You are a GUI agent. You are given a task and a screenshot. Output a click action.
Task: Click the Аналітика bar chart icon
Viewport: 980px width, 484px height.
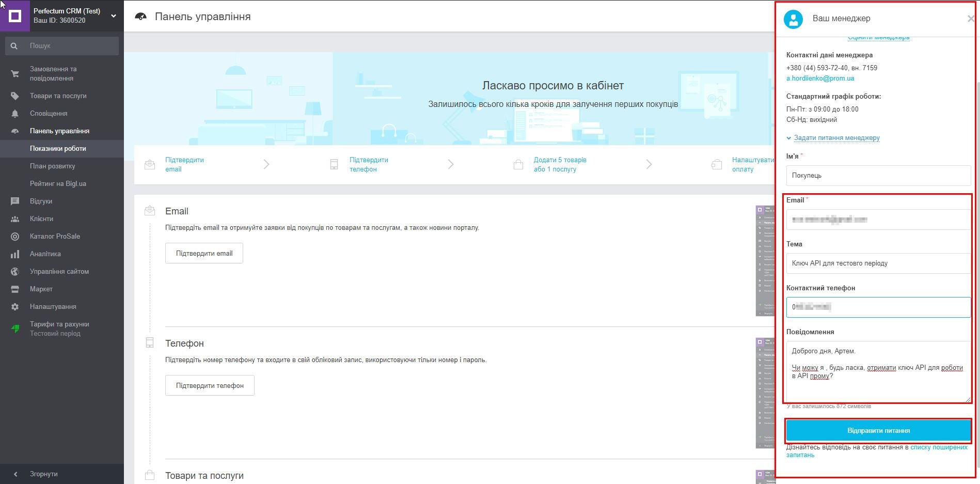(15, 254)
